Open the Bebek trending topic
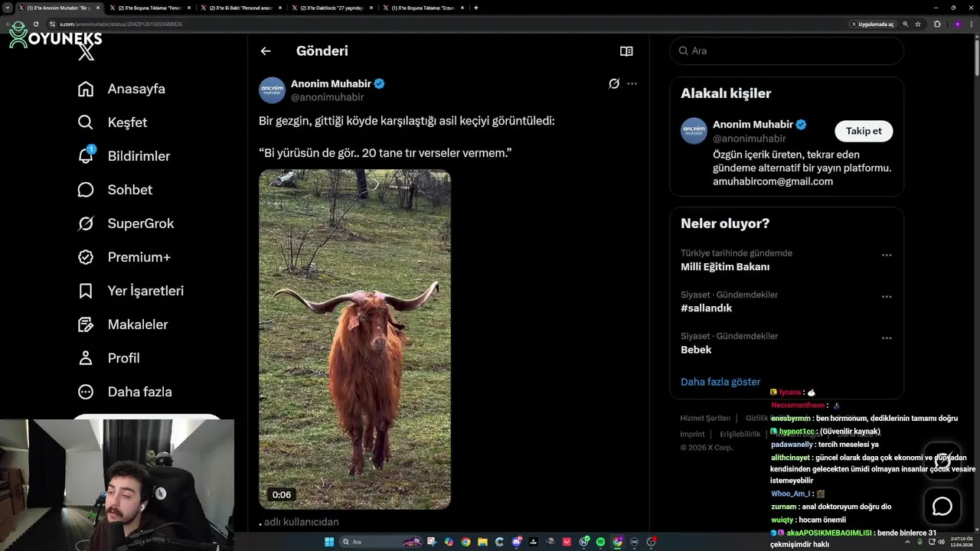The height and width of the screenshot is (551, 980). (x=696, y=350)
